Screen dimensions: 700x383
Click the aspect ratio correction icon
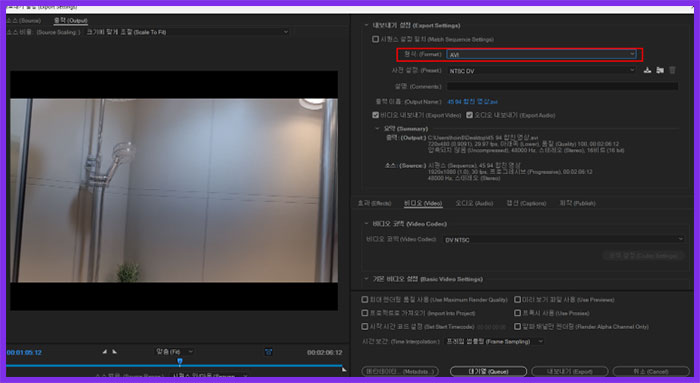[x=268, y=352]
